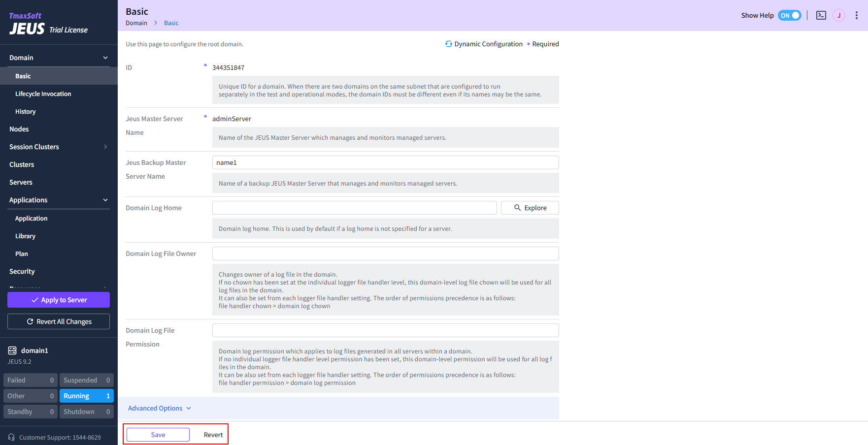
Task: Open the web terminal console icon
Action: click(821, 15)
